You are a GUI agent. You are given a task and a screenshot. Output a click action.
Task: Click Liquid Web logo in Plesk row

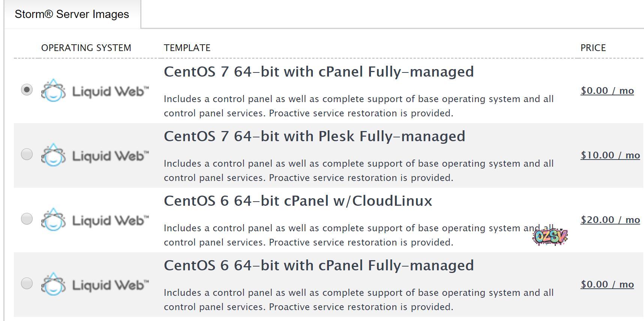95,155
